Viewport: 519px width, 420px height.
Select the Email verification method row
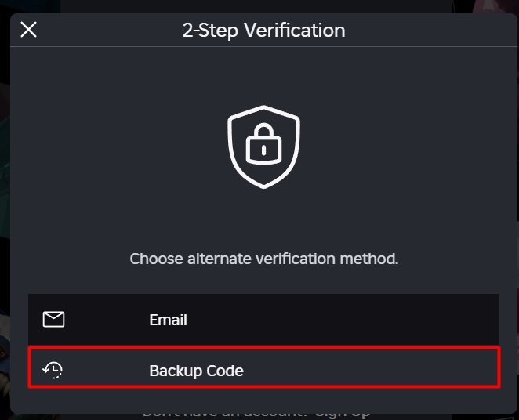(x=263, y=320)
